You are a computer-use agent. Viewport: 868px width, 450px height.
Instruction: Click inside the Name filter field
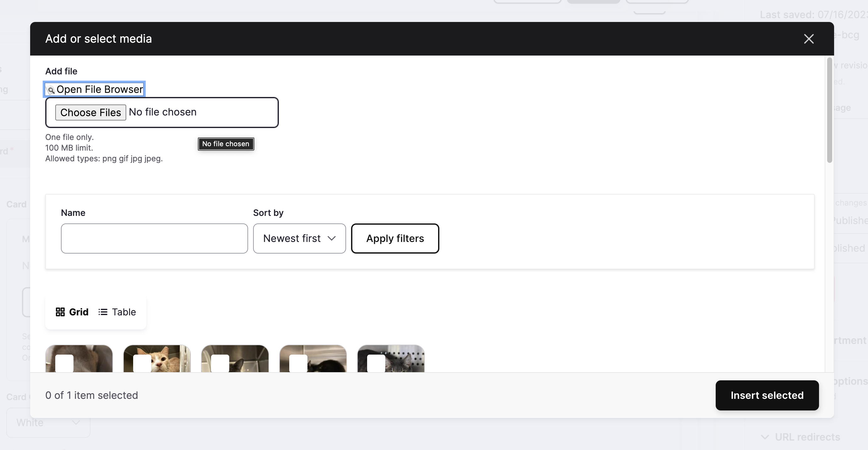click(154, 238)
